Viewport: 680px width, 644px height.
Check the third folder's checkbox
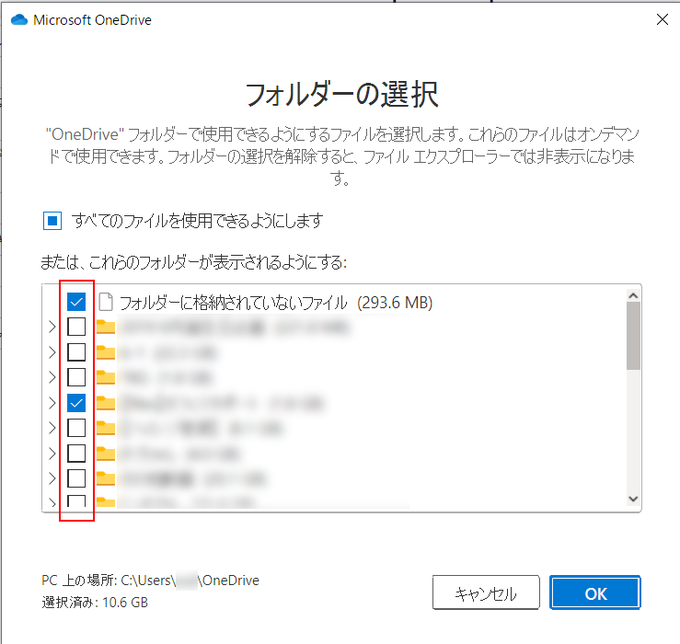coord(76,377)
